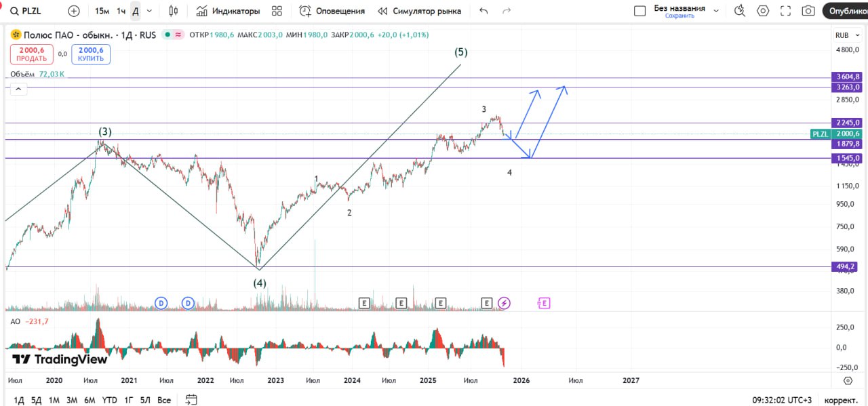The width and height of the screenshot is (868, 406).
Task: Click the КУПИТЬ buy button
Action: (91, 54)
